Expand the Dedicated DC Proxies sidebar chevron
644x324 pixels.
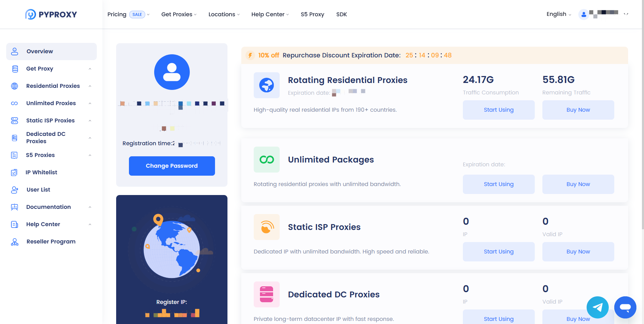coord(90,138)
